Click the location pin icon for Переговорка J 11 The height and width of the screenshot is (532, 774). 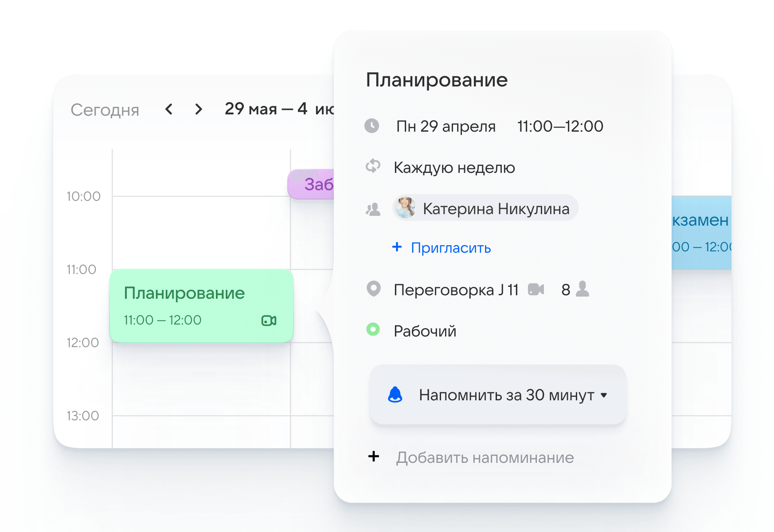374,289
